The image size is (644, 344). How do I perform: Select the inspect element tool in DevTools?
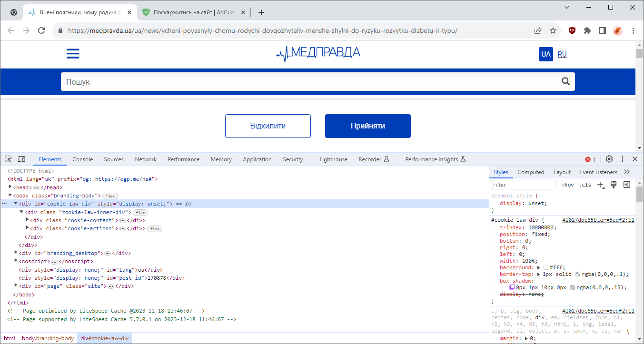point(8,159)
